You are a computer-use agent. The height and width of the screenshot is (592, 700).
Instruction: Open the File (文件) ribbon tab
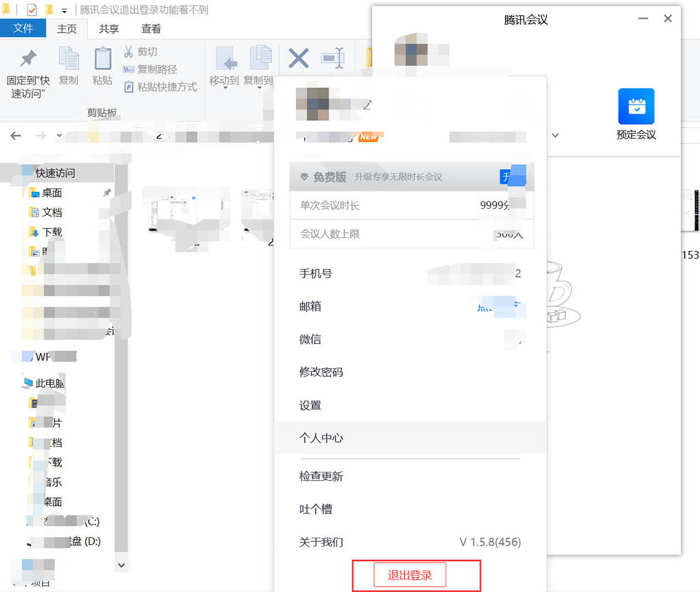tap(23, 28)
